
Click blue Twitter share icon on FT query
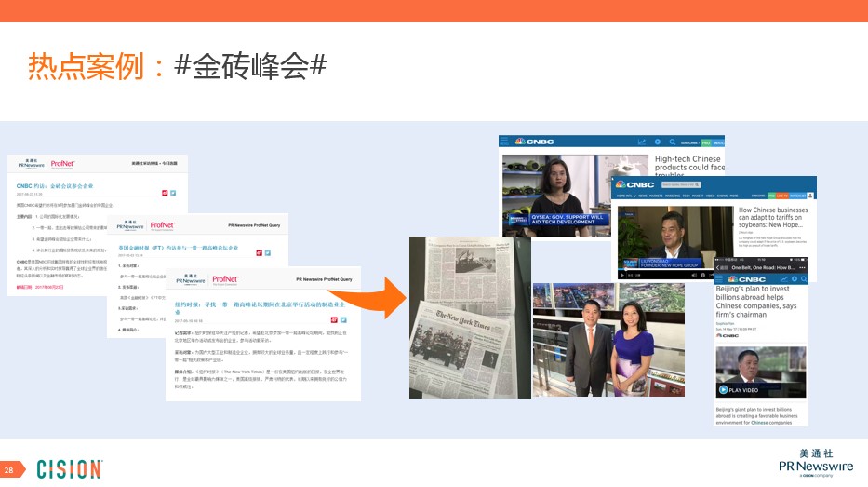tap(268, 253)
